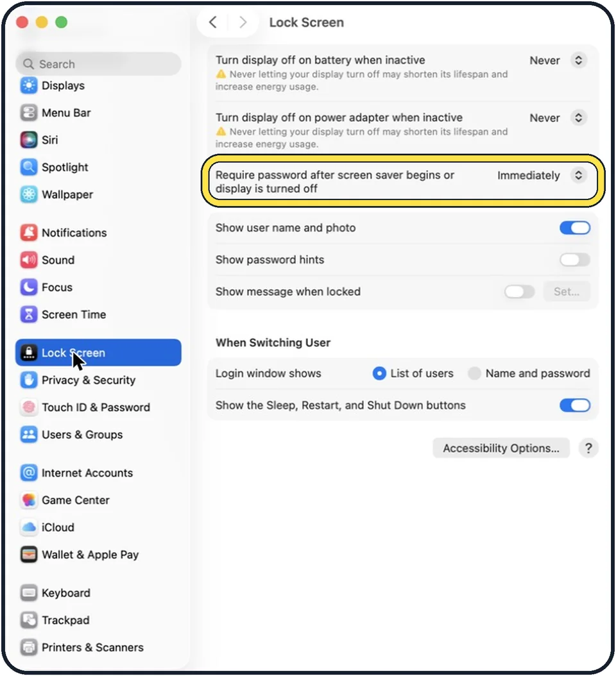This screenshot has height=676, width=616.
Task: Open Game Center pane
Action: (x=99, y=500)
